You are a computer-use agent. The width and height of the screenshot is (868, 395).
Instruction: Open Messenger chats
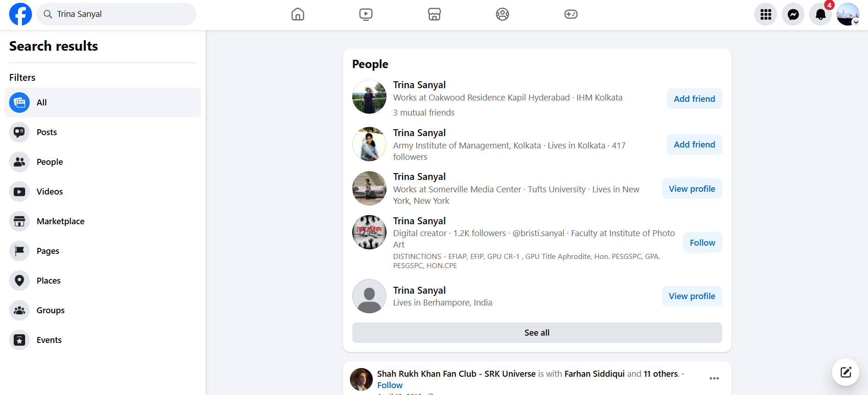[793, 14]
